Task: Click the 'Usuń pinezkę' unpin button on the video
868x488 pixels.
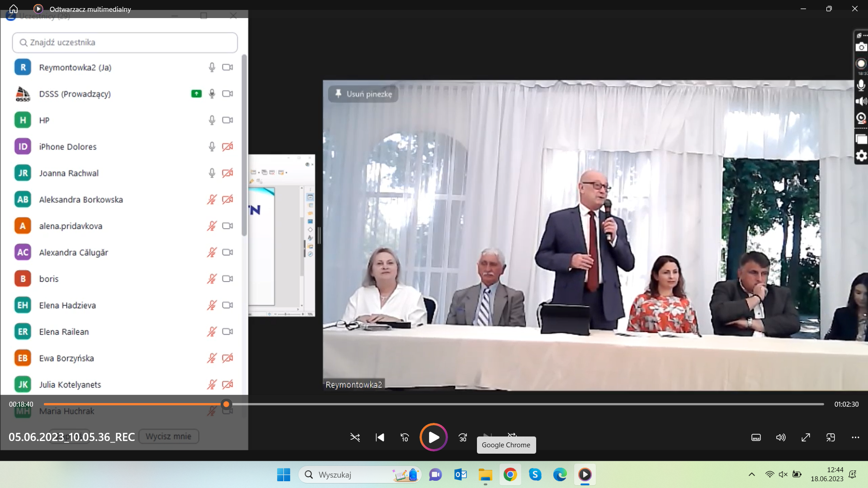Action: tap(363, 94)
